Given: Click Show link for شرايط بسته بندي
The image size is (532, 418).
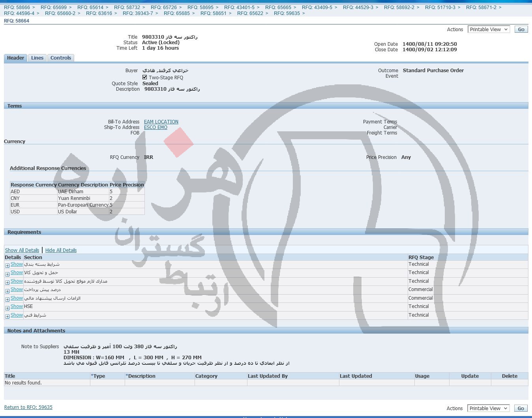Looking at the screenshot, I should click(x=17, y=264).
